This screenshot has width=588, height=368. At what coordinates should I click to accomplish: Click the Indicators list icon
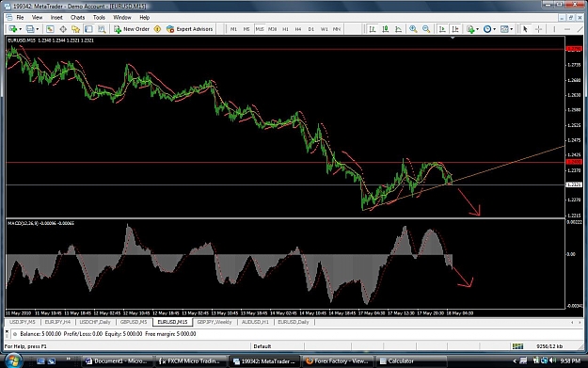470,29
